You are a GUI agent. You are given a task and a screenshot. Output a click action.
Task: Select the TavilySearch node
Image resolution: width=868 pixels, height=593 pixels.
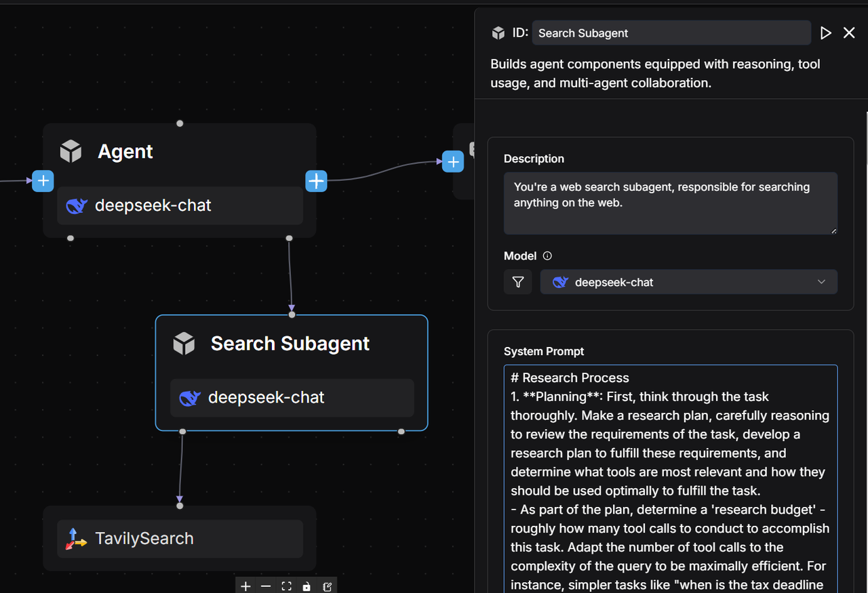point(179,538)
